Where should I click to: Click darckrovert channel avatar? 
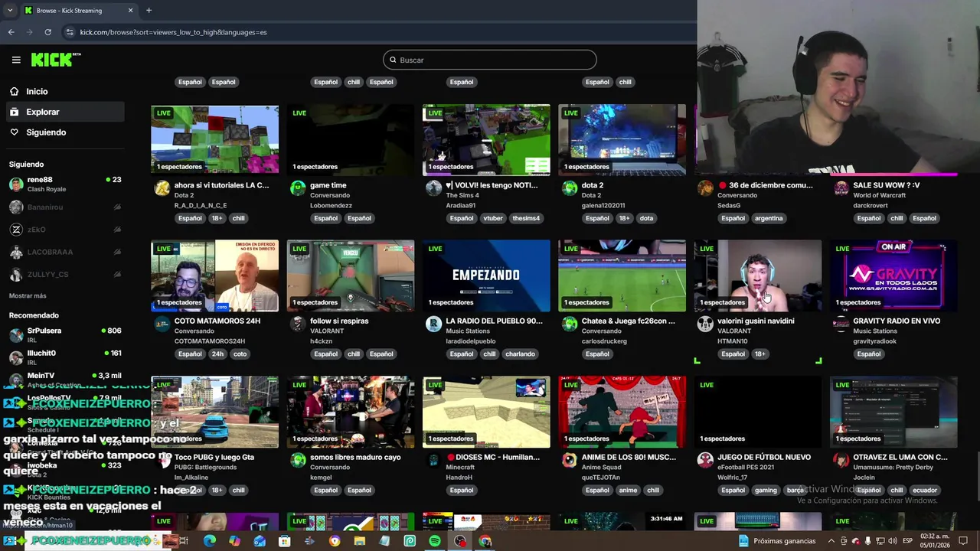pos(841,188)
